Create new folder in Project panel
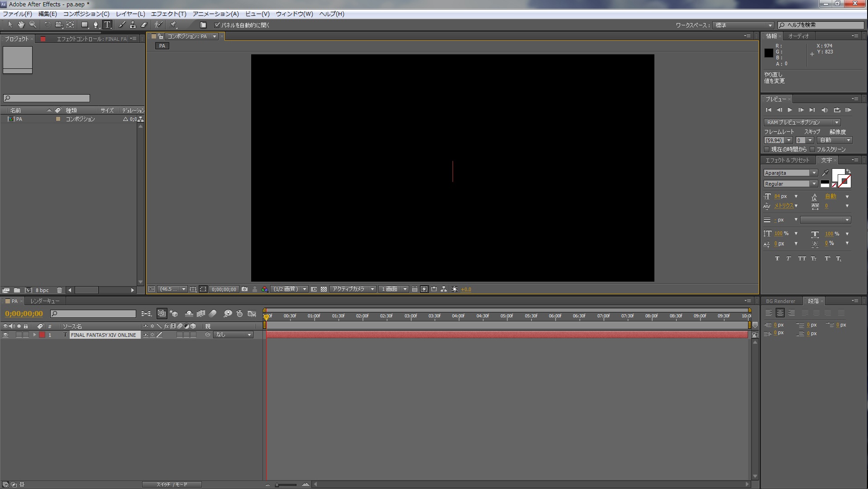 [17, 290]
